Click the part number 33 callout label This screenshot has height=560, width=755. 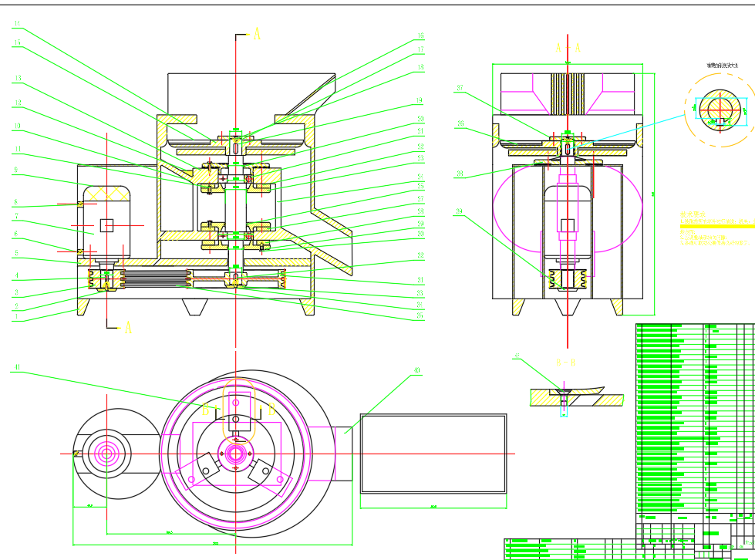420,293
